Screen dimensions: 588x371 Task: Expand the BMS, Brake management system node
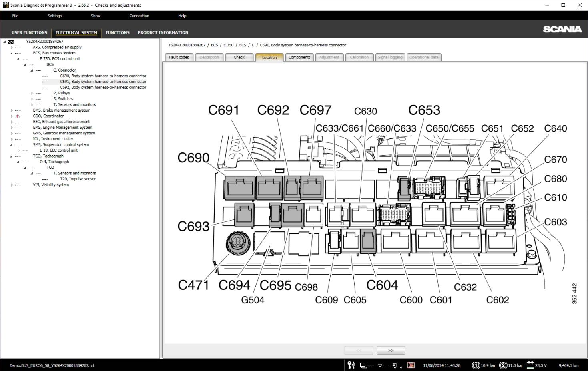point(12,110)
